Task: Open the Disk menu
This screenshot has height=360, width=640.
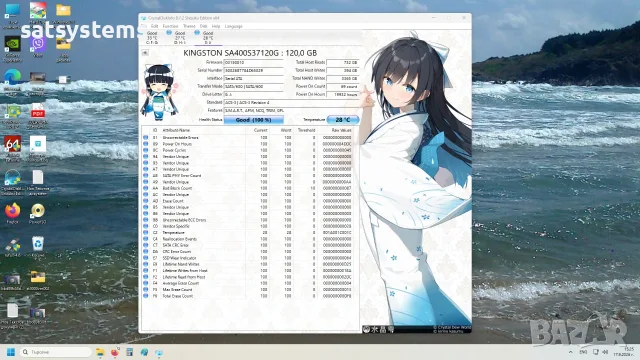Action: 203,26
